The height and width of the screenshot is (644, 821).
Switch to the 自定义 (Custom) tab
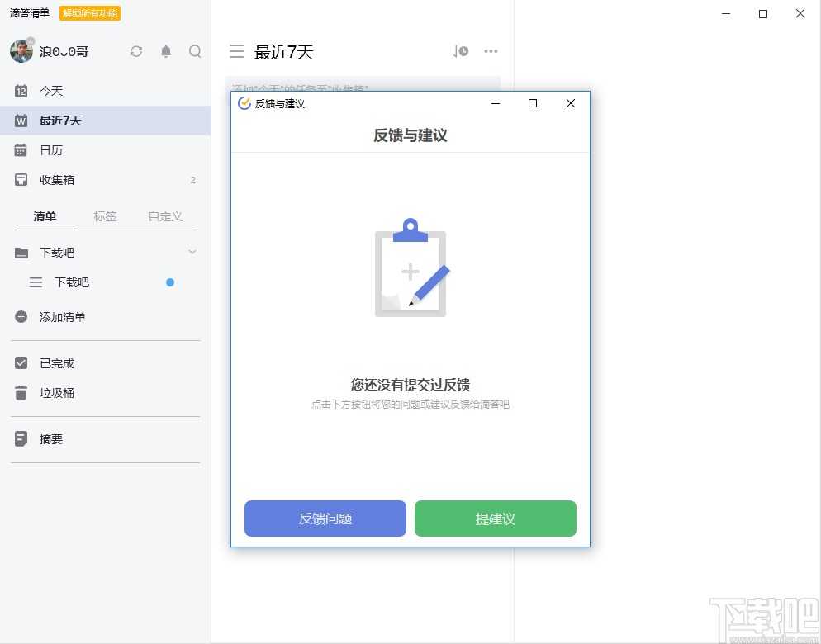[x=165, y=216]
